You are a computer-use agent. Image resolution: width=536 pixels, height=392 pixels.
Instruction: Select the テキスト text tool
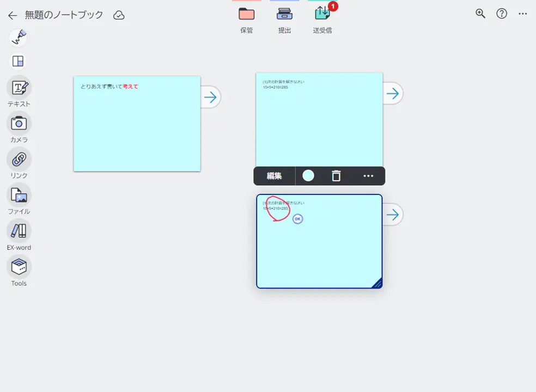(x=19, y=89)
